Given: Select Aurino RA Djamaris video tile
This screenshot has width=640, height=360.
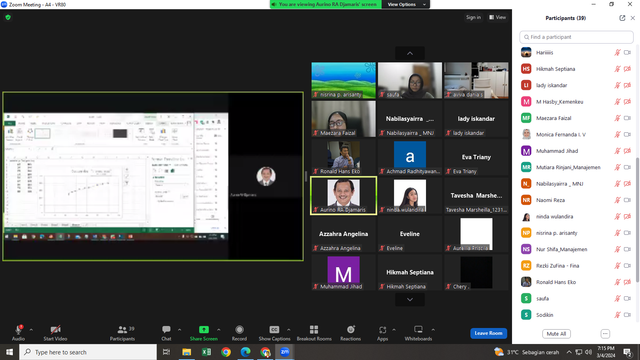Looking at the screenshot, I should pyautogui.click(x=343, y=196).
